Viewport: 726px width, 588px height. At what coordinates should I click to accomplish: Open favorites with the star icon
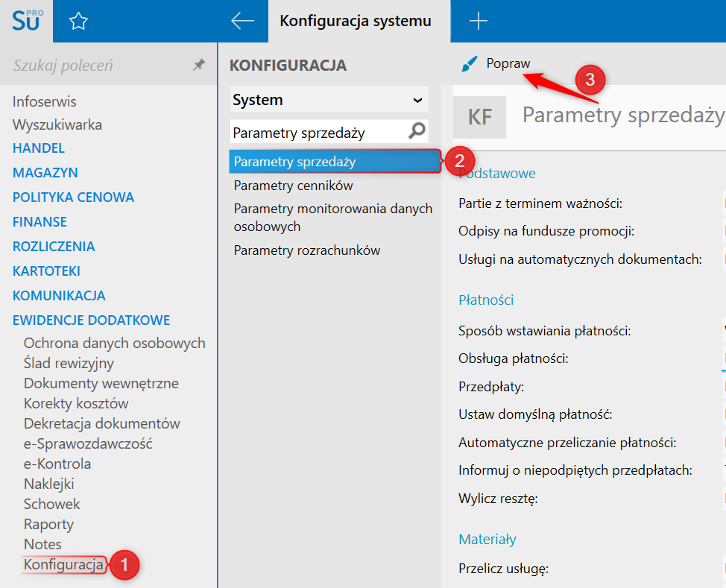point(78,22)
